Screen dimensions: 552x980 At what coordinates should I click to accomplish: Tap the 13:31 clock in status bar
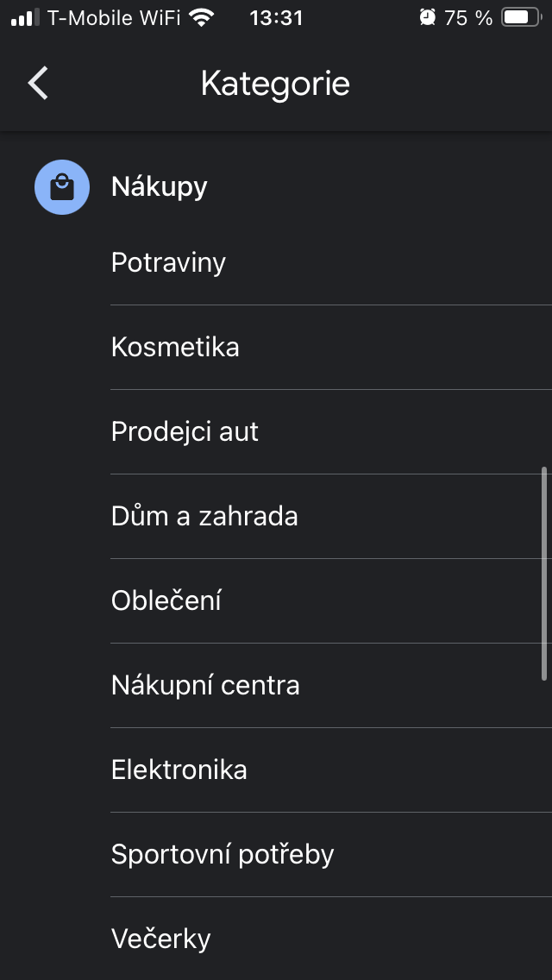(276, 17)
